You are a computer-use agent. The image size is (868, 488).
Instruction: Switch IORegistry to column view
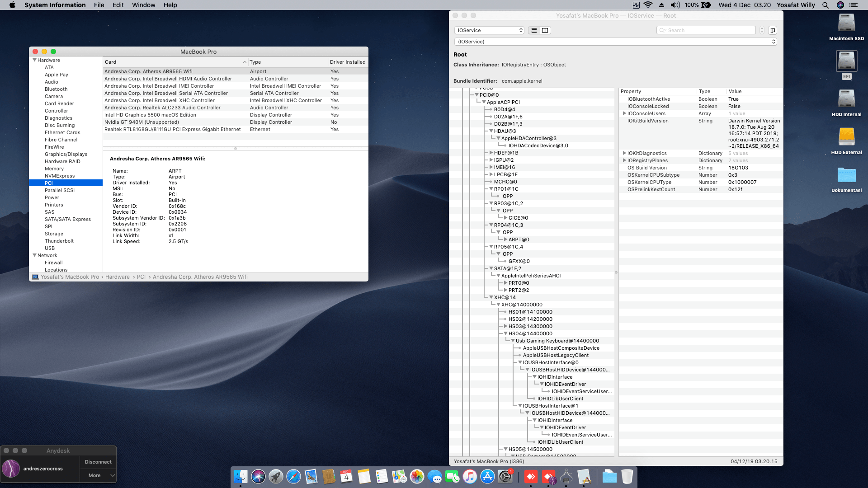(545, 30)
